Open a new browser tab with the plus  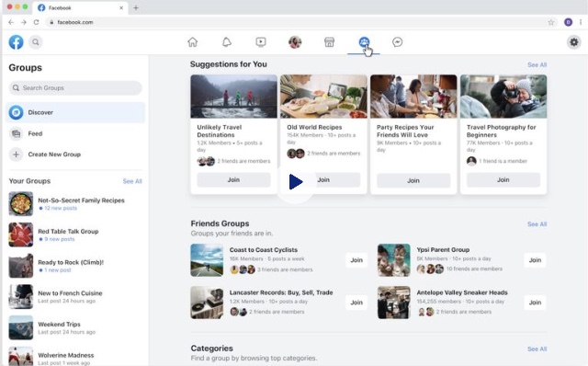point(136,7)
